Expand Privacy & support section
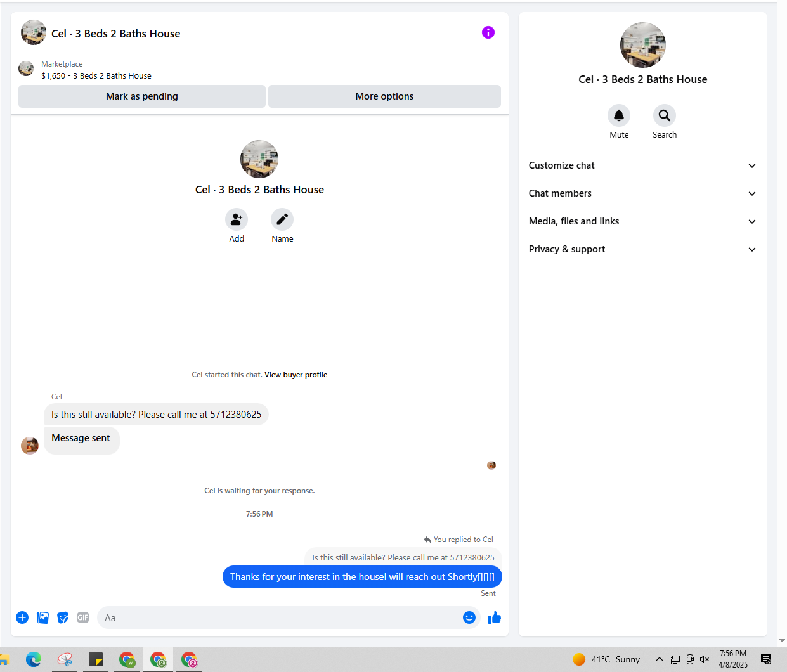Image resolution: width=787 pixels, height=672 pixels. [642, 249]
